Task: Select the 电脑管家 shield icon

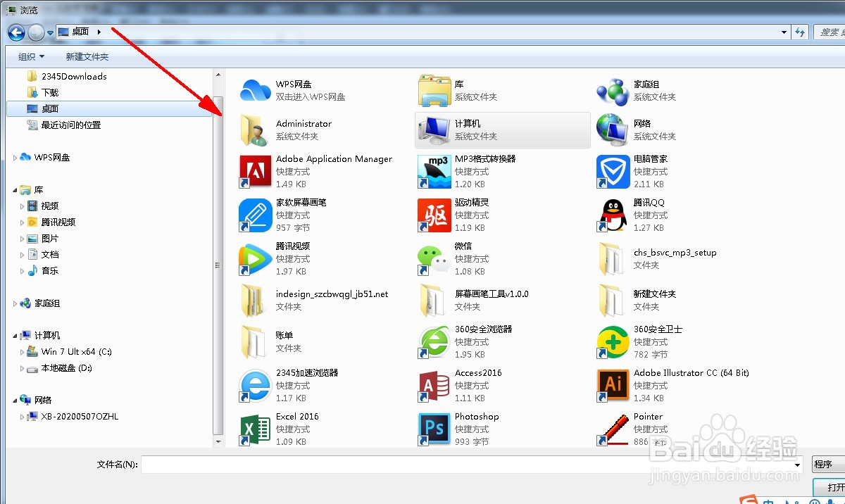Action: pyautogui.click(x=613, y=172)
